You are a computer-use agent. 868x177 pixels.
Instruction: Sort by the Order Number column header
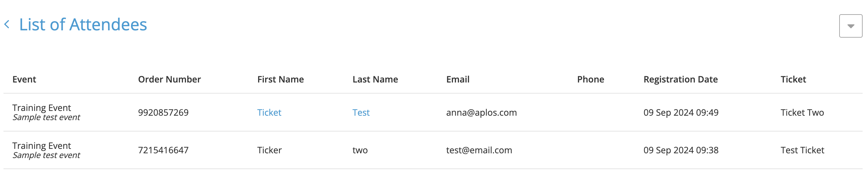pyautogui.click(x=169, y=79)
